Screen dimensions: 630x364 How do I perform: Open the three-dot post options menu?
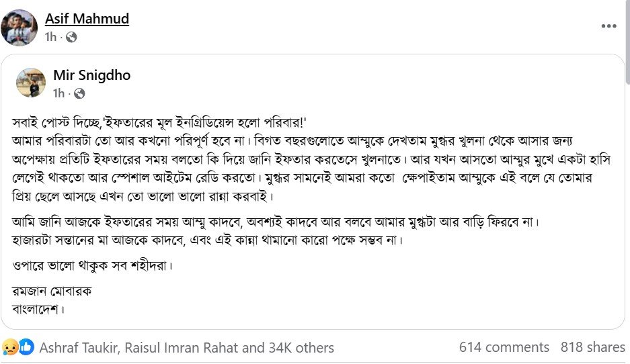[608, 26]
